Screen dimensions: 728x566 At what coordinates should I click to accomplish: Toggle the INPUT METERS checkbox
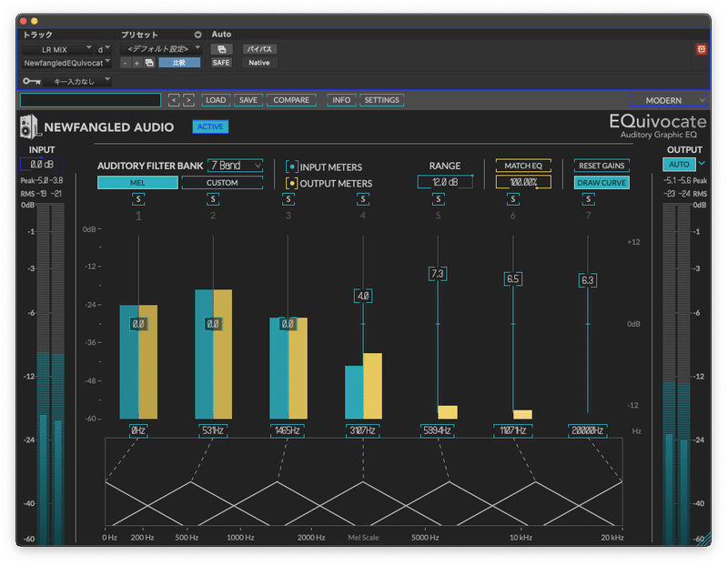tap(291, 167)
